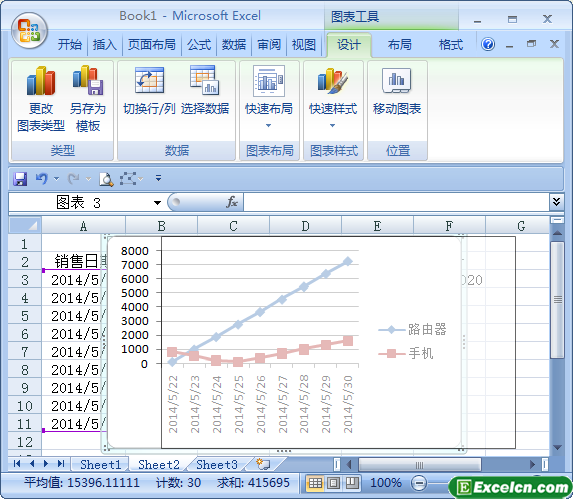Click Change Chart Type icon

click(41, 81)
